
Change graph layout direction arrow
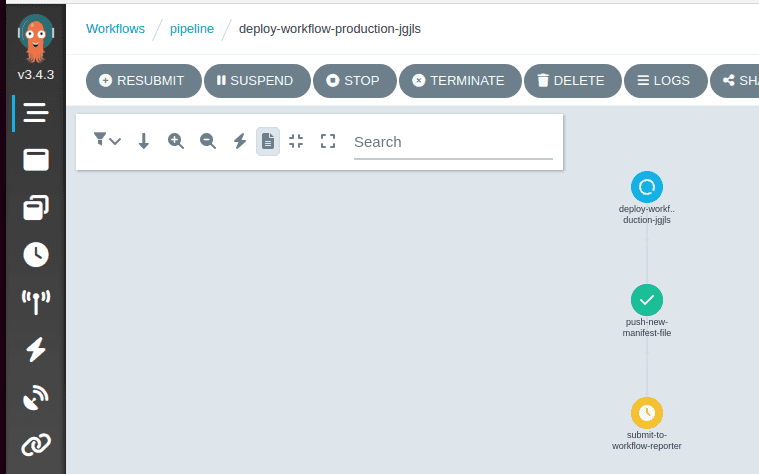[x=143, y=141]
